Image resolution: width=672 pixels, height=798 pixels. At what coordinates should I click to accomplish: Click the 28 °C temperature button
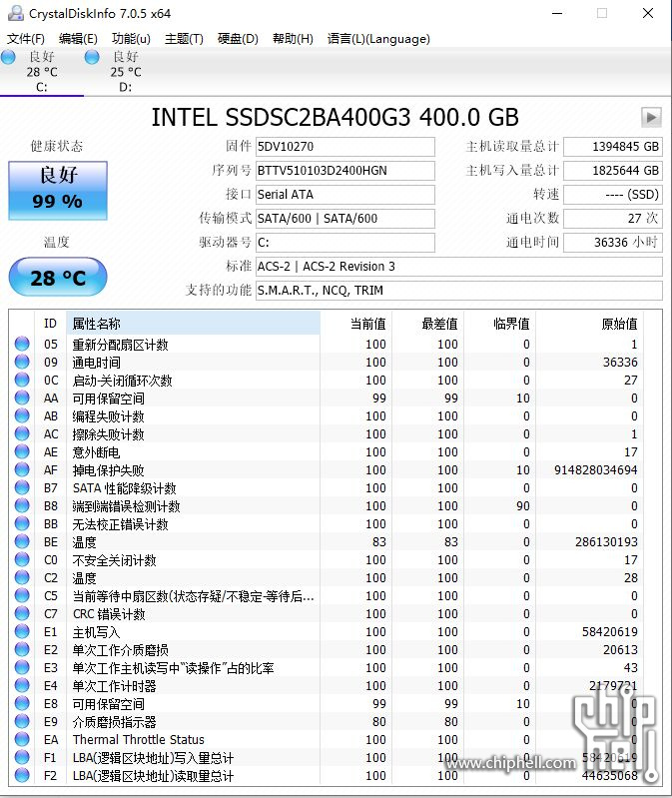tap(58, 277)
